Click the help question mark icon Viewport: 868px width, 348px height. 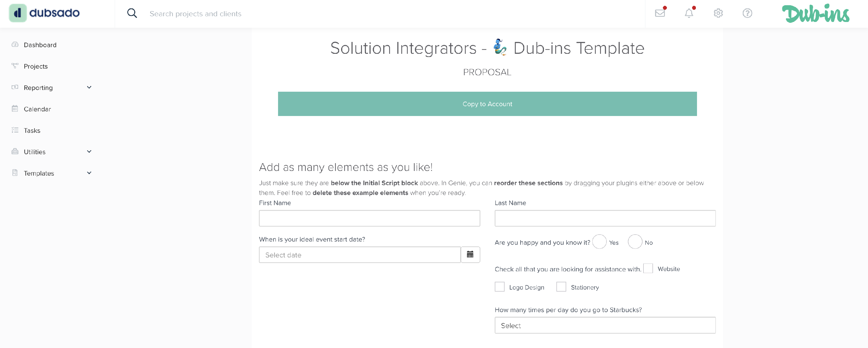[x=747, y=14]
